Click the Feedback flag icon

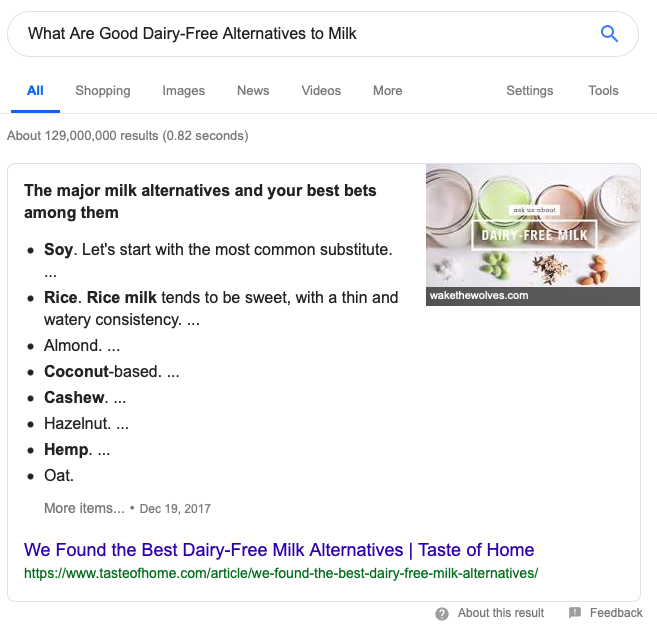574,613
